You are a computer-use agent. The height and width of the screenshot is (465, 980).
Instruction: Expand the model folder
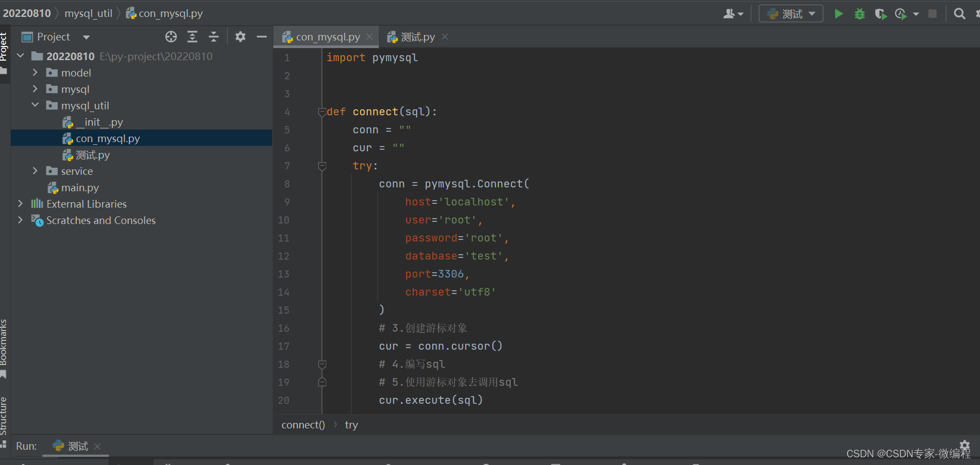(35, 72)
